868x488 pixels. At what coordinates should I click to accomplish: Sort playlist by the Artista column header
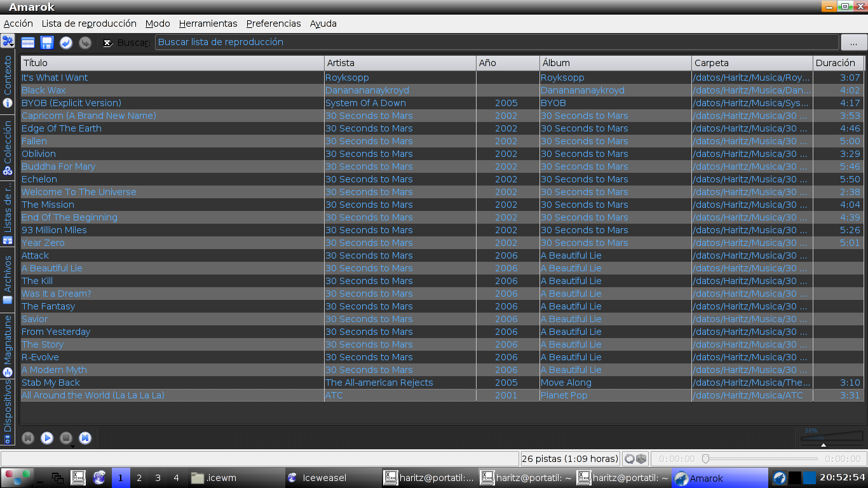click(400, 63)
